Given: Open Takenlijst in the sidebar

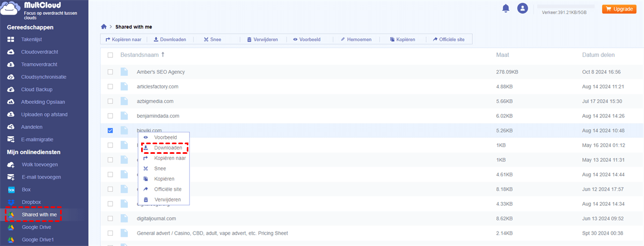Looking at the screenshot, I should click(31, 40).
